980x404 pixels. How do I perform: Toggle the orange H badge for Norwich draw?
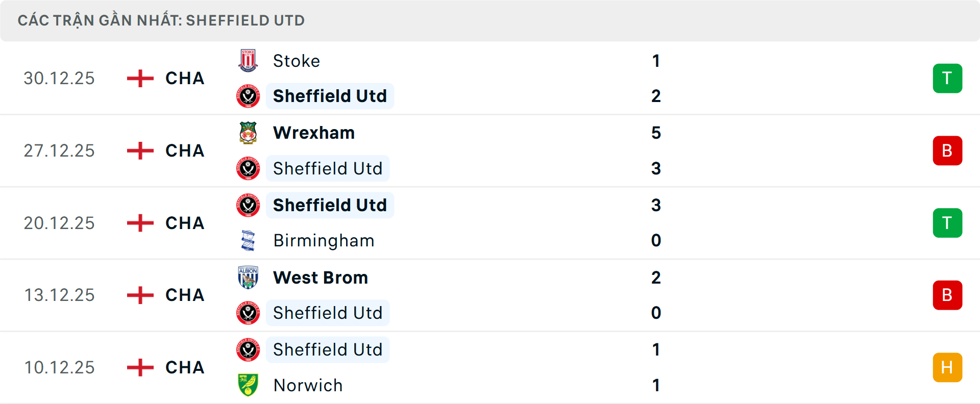point(947,367)
